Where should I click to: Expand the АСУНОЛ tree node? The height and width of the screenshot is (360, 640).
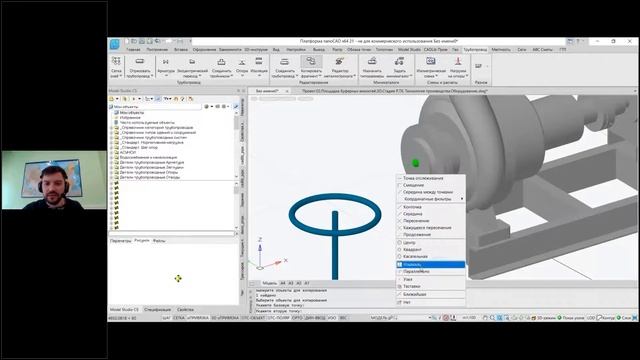pyautogui.click(x=111, y=152)
